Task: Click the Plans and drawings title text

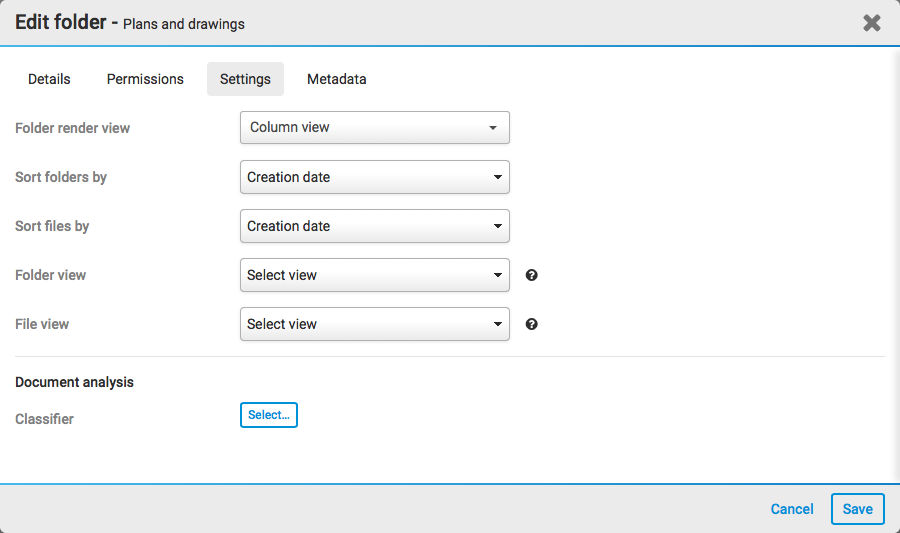Action: tap(184, 24)
